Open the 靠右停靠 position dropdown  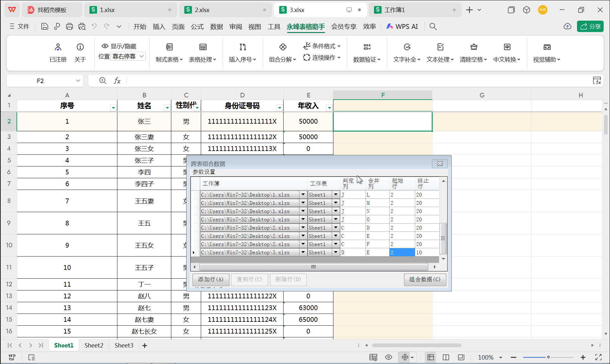click(128, 56)
